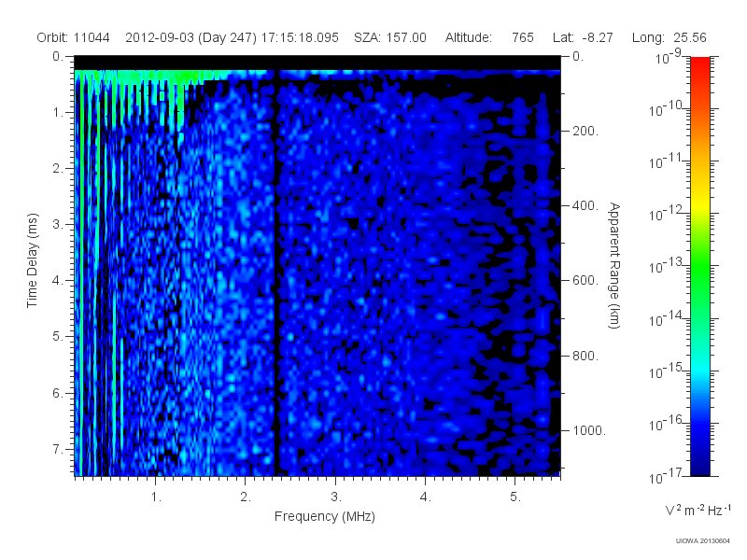Viewport: 747px width, 560px height.
Task: Click the red top of the color scale bar
Action: 699,66
